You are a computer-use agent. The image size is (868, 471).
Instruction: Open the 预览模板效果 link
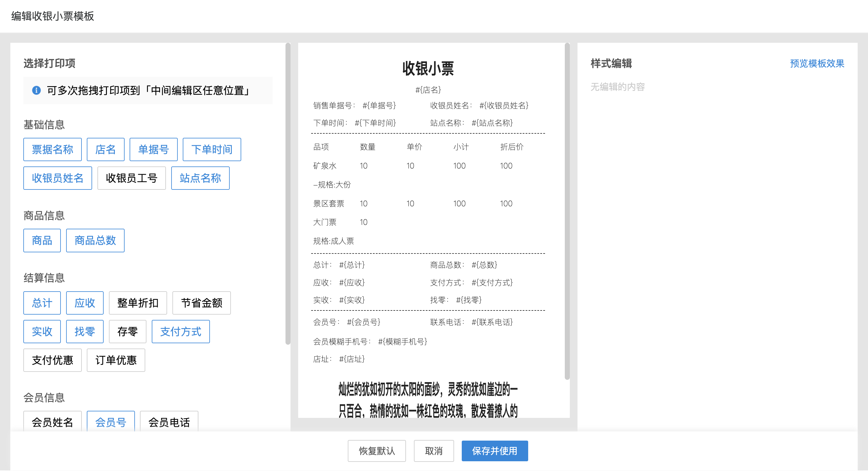(817, 63)
